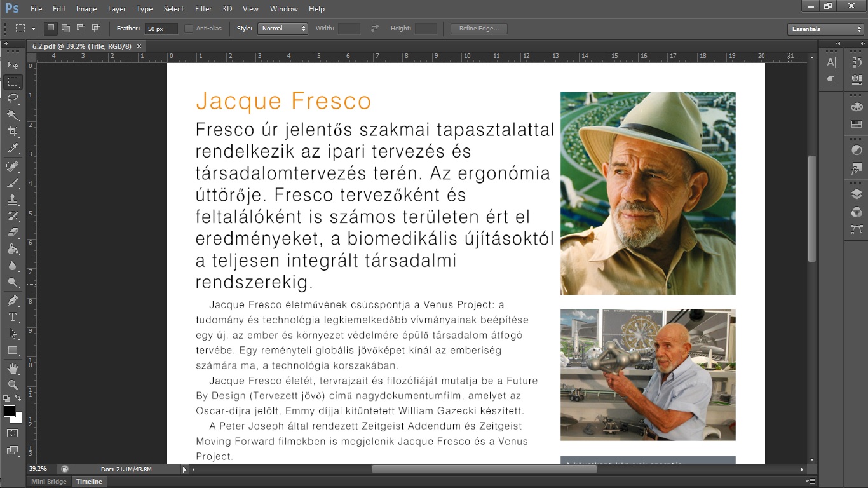Click the Feather input field

pyautogui.click(x=161, y=29)
